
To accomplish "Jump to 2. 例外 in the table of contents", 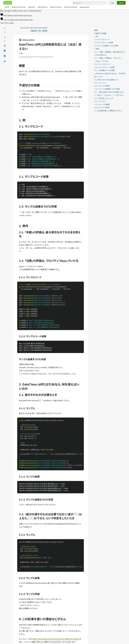I will (97, 49).
